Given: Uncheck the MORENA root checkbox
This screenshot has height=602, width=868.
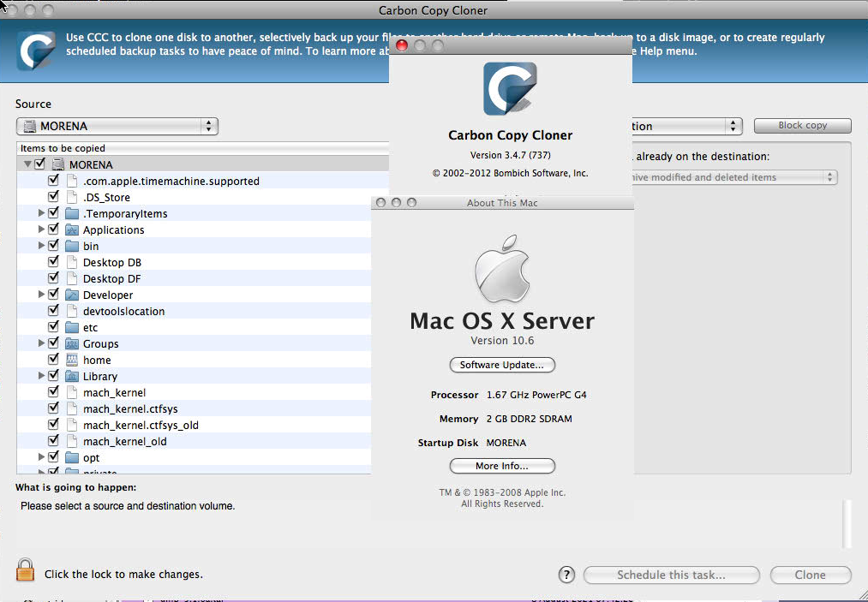Looking at the screenshot, I should coord(40,164).
